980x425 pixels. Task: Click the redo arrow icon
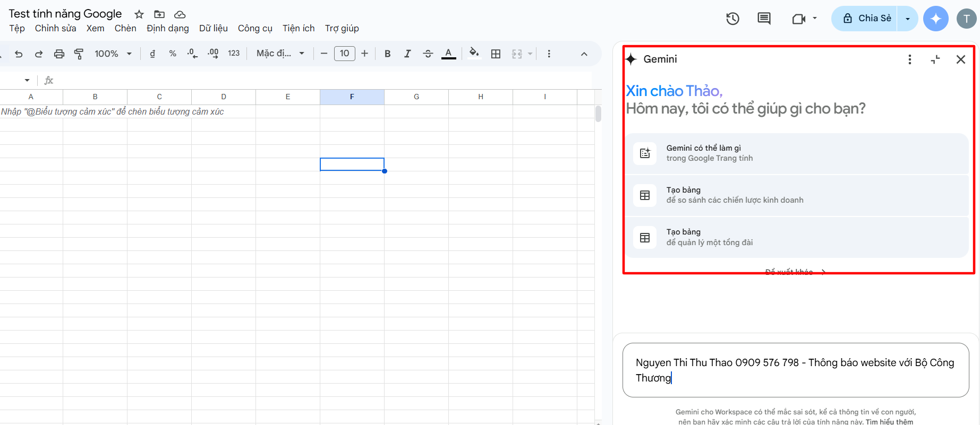coord(39,54)
